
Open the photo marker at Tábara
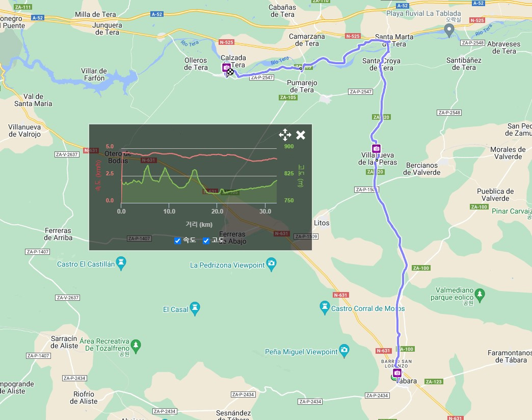397,373
